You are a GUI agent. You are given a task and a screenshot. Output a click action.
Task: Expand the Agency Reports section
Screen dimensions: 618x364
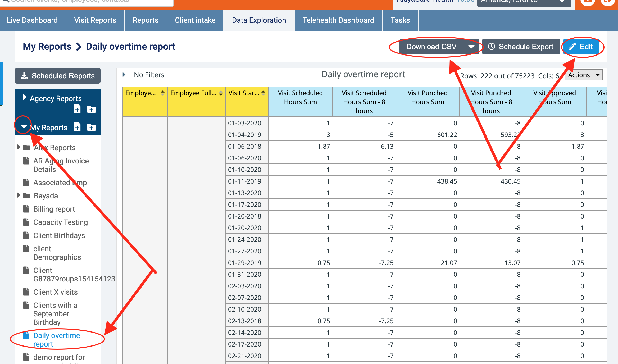pos(24,97)
